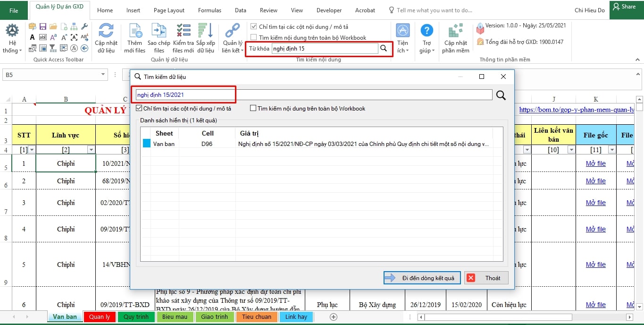This screenshot has height=325, width=644.
Task: Switch to the Page Layout ribbon tab
Action: coord(169,10)
